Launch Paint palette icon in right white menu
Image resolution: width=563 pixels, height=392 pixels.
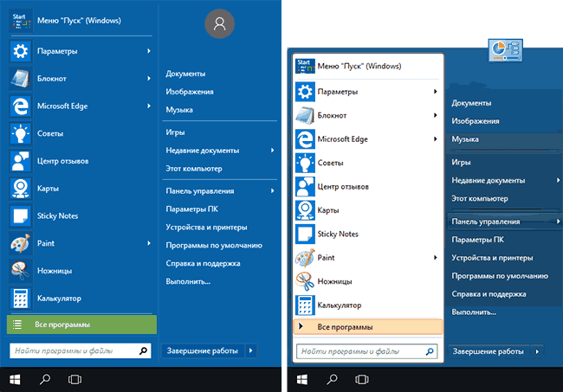[305, 258]
